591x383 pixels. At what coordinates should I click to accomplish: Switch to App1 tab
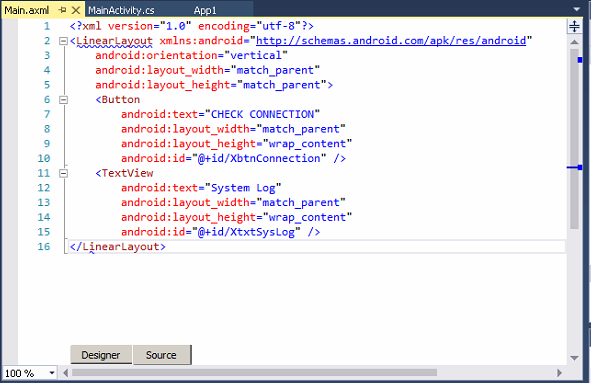click(205, 10)
